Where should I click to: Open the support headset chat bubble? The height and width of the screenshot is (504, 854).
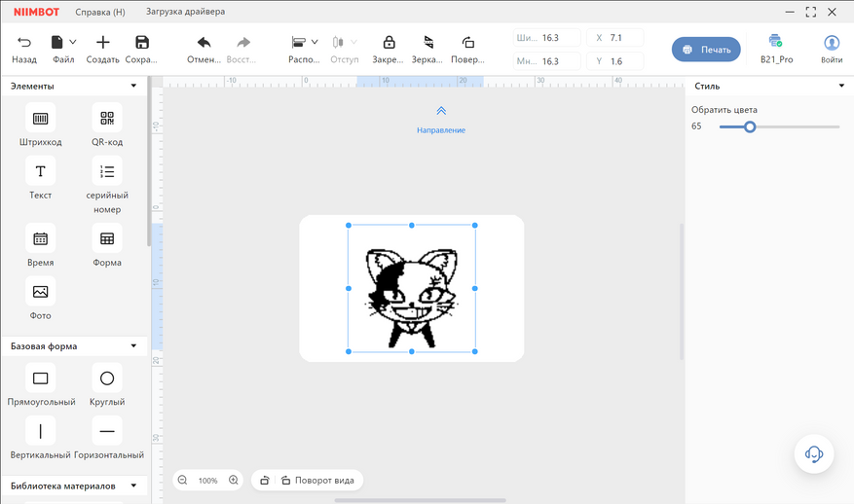pyautogui.click(x=814, y=454)
